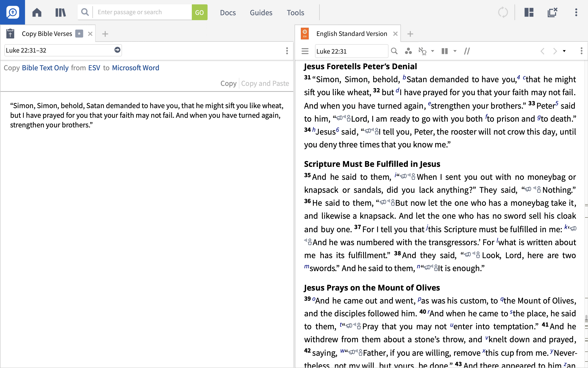Add a new tab in right panel
Viewport: 588px width, 368px height.
coord(410,34)
